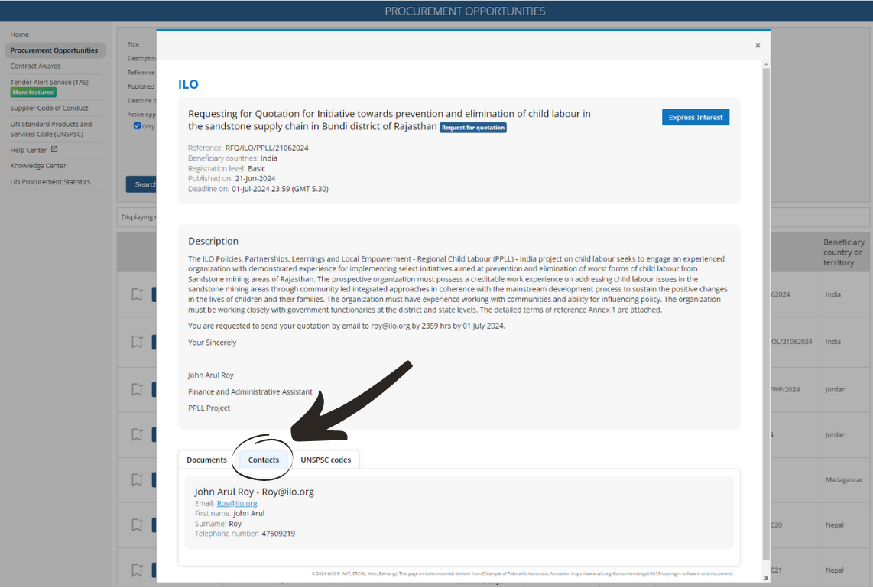The height and width of the screenshot is (588, 873).
Task: Click the Help Center external link icon
Action: [54, 150]
